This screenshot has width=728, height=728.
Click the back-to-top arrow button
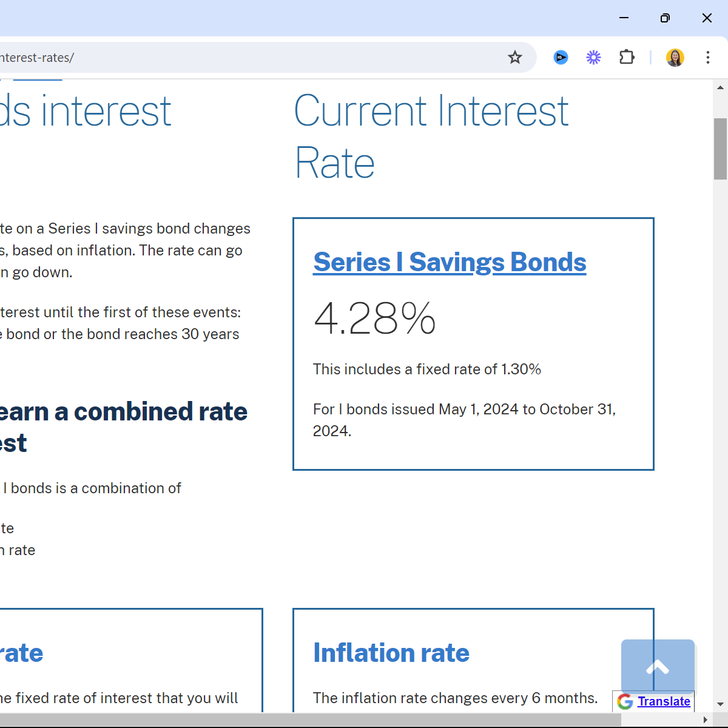[x=658, y=666]
